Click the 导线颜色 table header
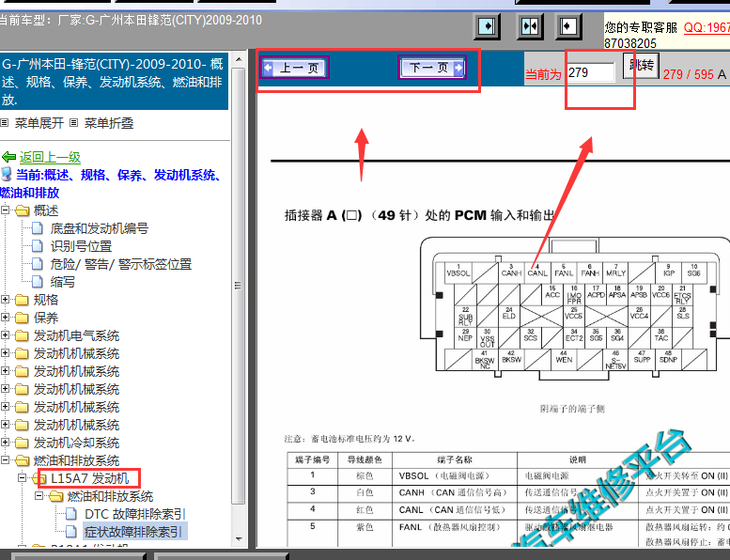 pyautogui.click(x=365, y=459)
